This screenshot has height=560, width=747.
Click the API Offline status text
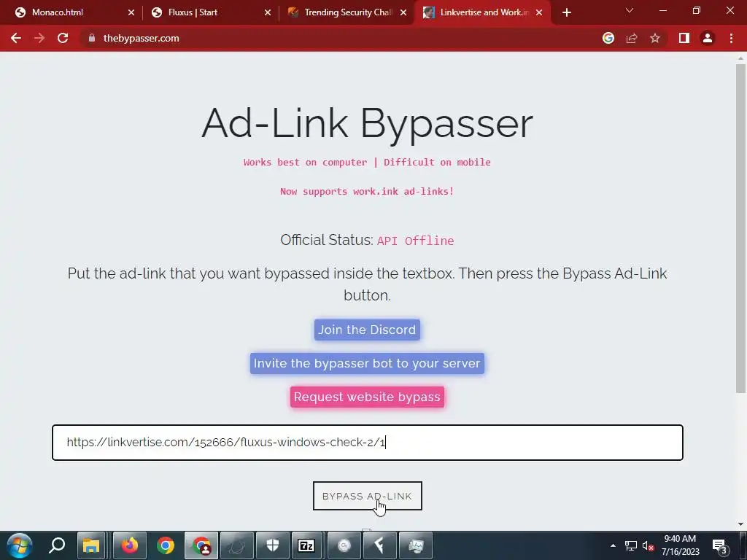[415, 241]
